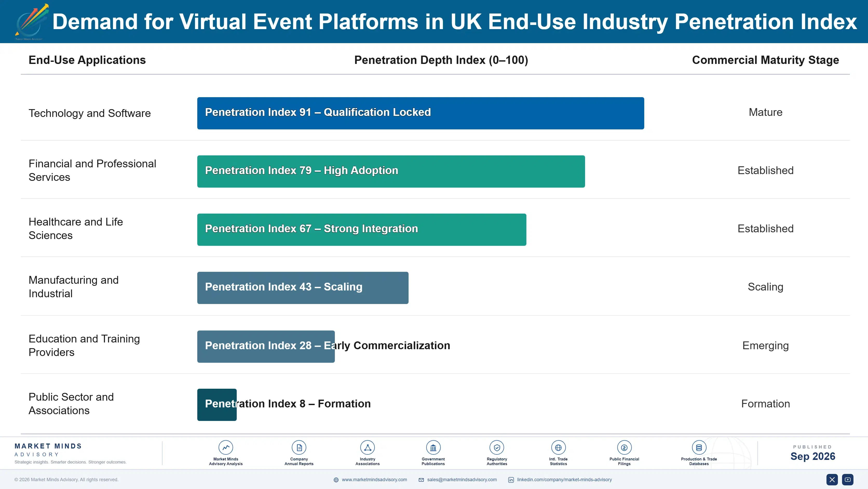Click the main slide title text
868x489 pixels.
(x=455, y=22)
